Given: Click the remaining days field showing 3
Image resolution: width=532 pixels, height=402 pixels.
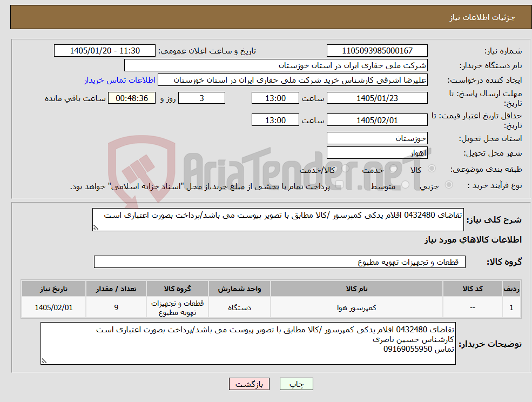Looking at the screenshot, I should (201, 98).
